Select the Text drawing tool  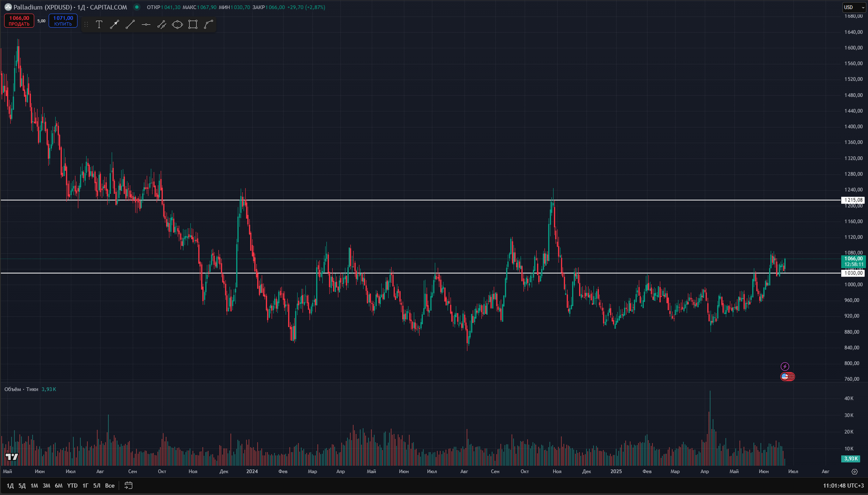pyautogui.click(x=99, y=25)
